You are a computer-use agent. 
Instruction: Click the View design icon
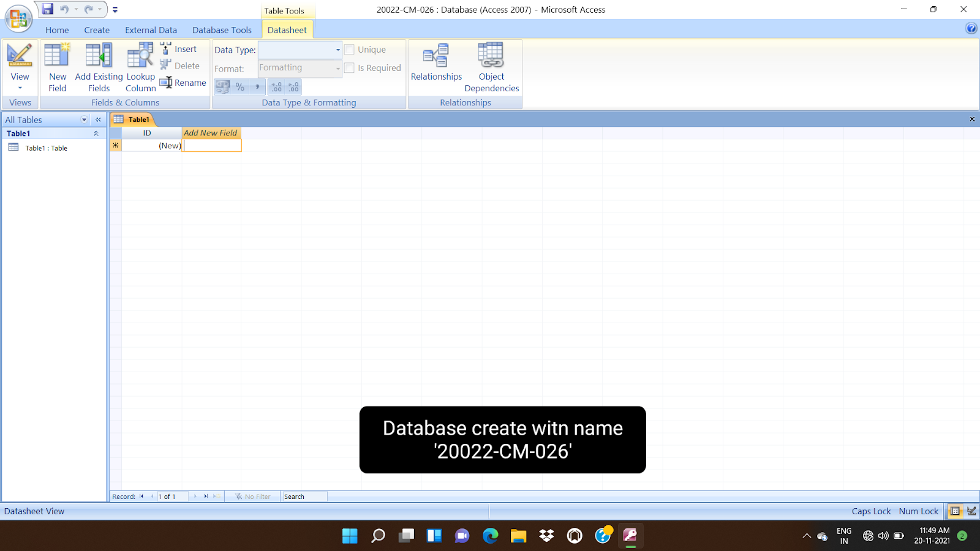click(20, 56)
